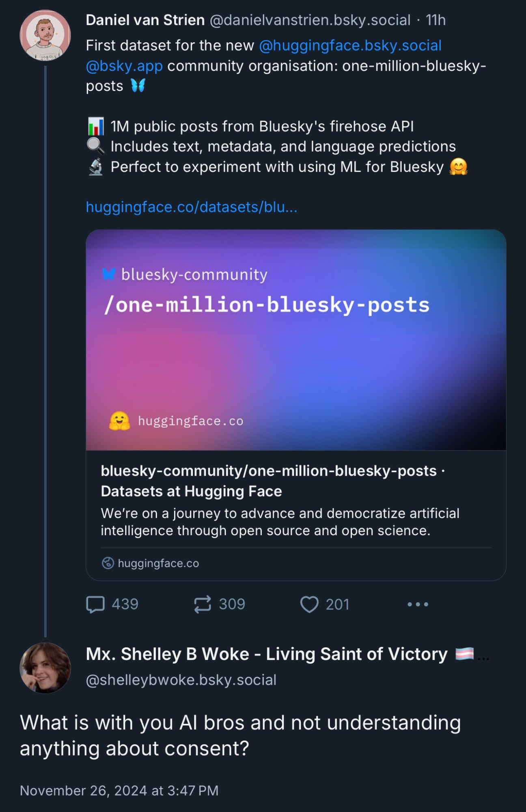The height and width of the screenshot is (812, 526).
Task: Click the reply speech bubble icon
Action: [95, 604]
